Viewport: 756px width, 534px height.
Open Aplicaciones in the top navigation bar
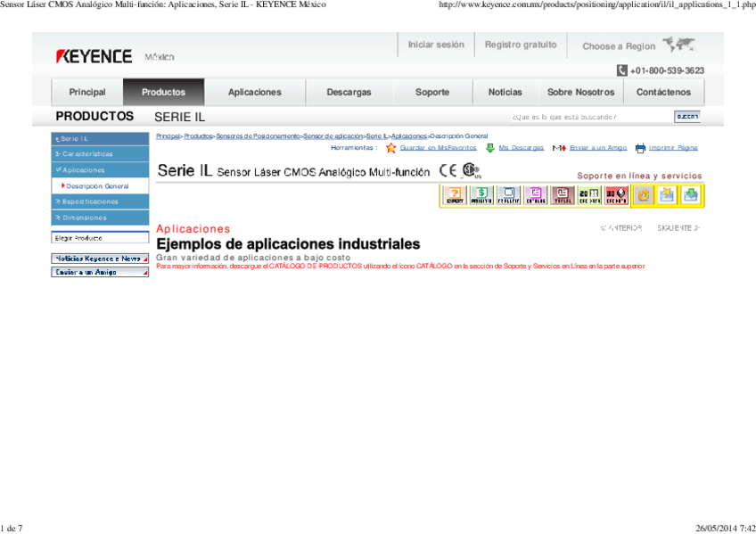255,92
